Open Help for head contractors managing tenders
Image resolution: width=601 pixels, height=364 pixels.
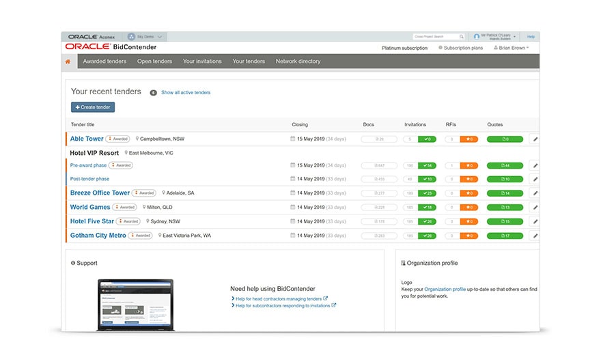(x=279, y=299)
